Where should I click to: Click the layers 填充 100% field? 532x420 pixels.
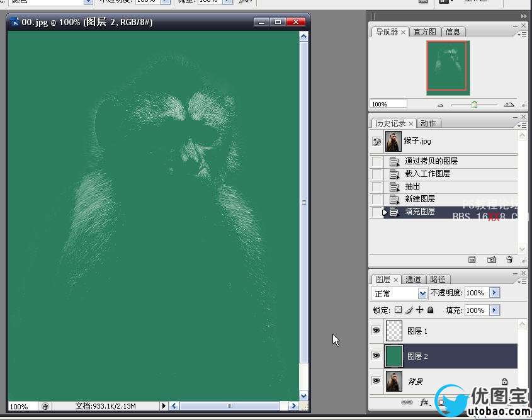(477, 310)
